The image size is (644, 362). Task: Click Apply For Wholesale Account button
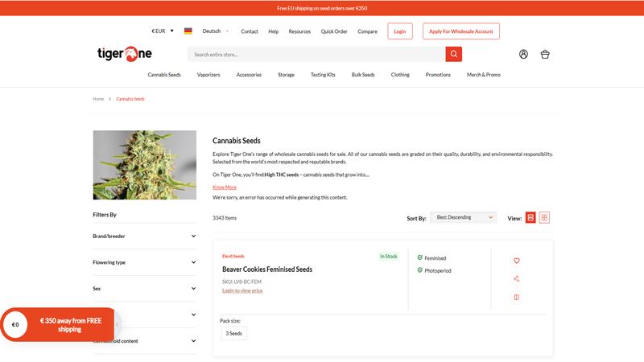pos(461,31)
